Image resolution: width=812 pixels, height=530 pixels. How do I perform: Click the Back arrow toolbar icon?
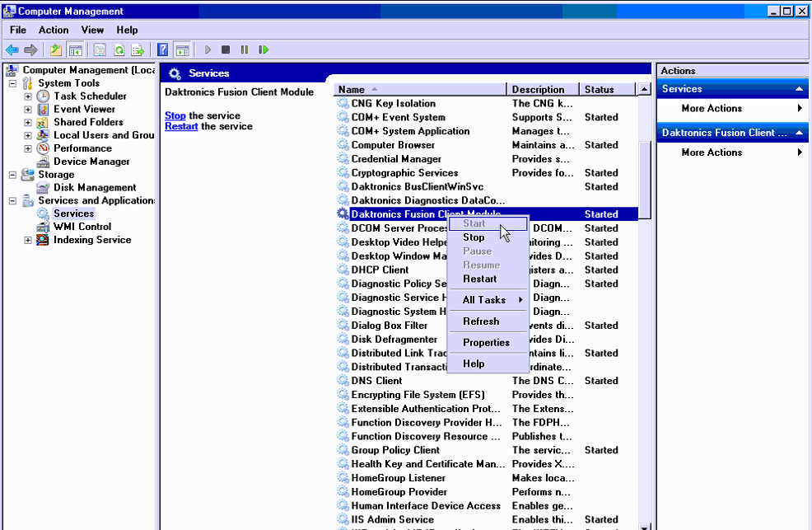12,50
